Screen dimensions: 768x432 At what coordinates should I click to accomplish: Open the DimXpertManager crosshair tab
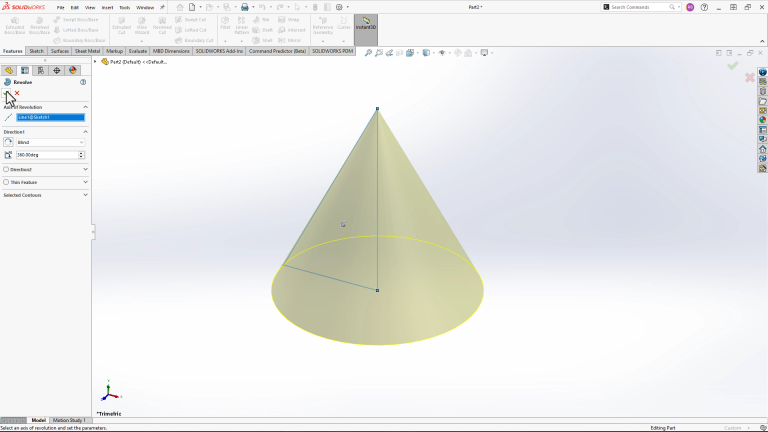pos(57,71)
